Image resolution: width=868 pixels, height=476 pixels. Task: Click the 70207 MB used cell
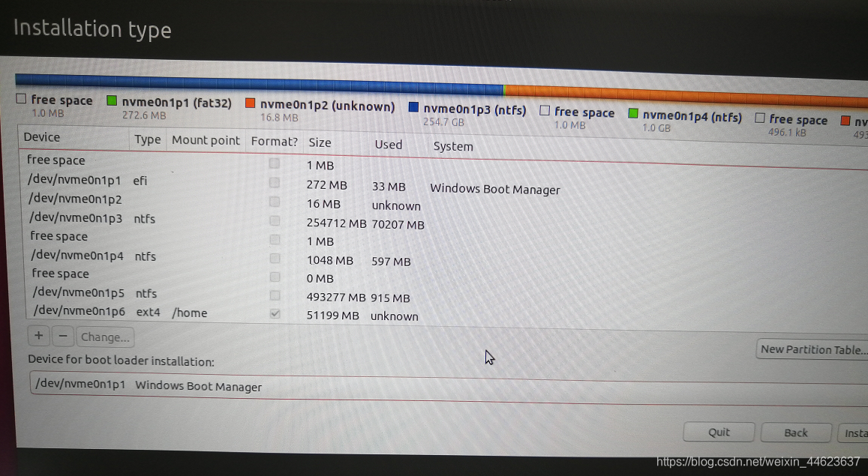398,224
